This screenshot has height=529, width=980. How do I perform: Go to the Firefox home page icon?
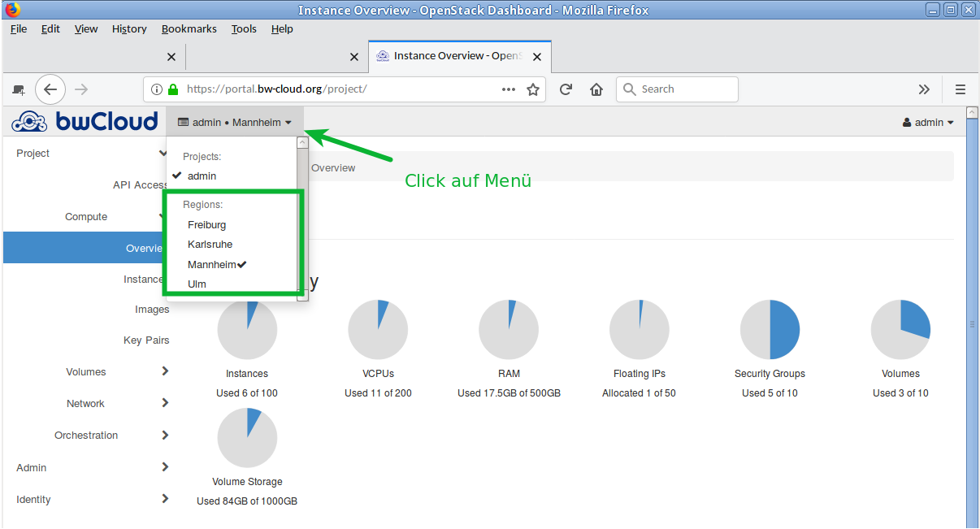point(596,89)
